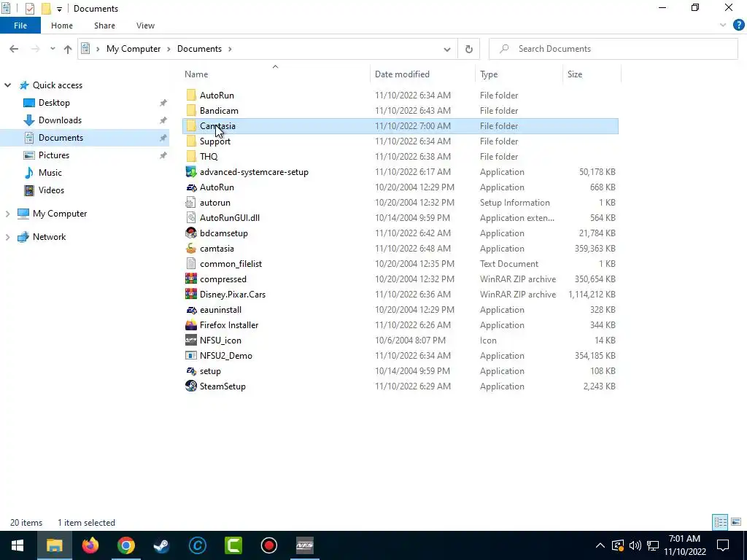Open Steam from the taskbar

point(161,545)
